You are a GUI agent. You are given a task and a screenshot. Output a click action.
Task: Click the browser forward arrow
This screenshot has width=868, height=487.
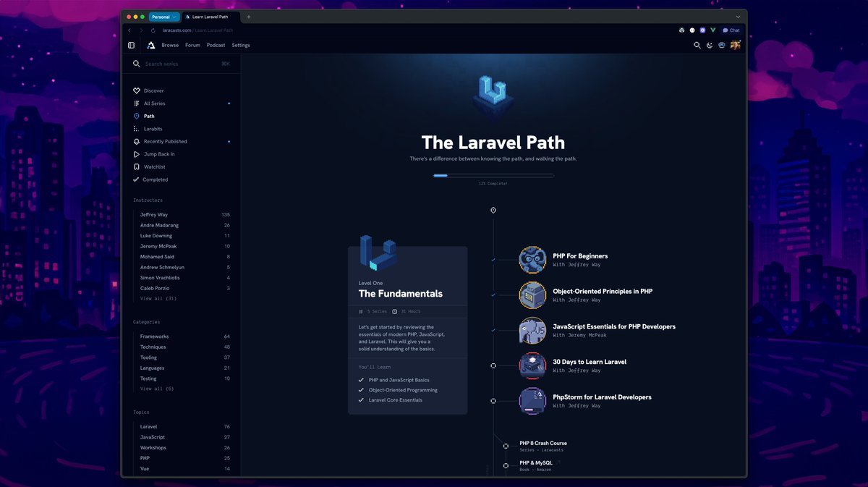coord(140,30)
